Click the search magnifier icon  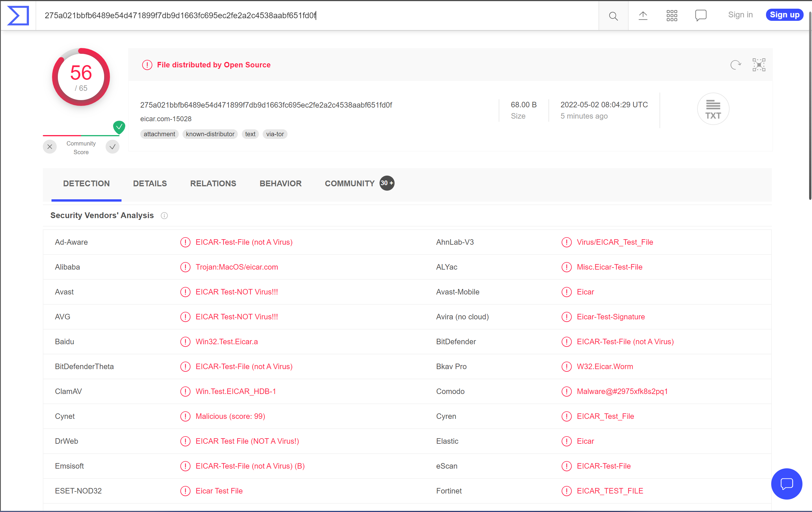click(x=613, y=16)
